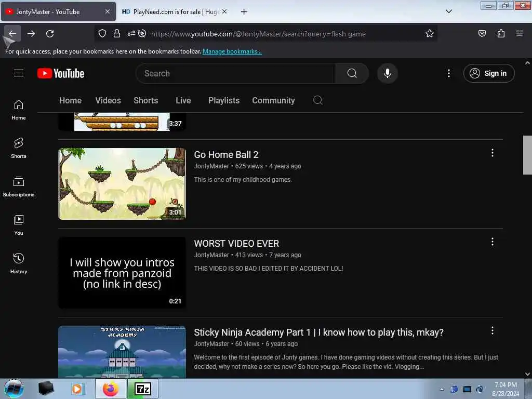
Task: Open the channel Live tab
Action: [x=183, y=100]
